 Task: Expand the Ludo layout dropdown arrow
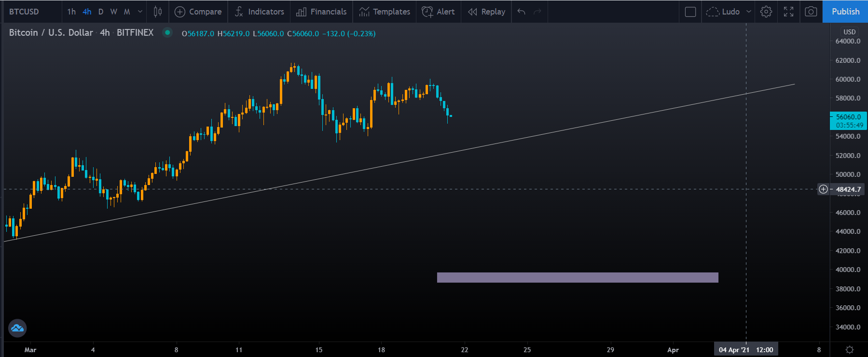click(x=749, y=12)
